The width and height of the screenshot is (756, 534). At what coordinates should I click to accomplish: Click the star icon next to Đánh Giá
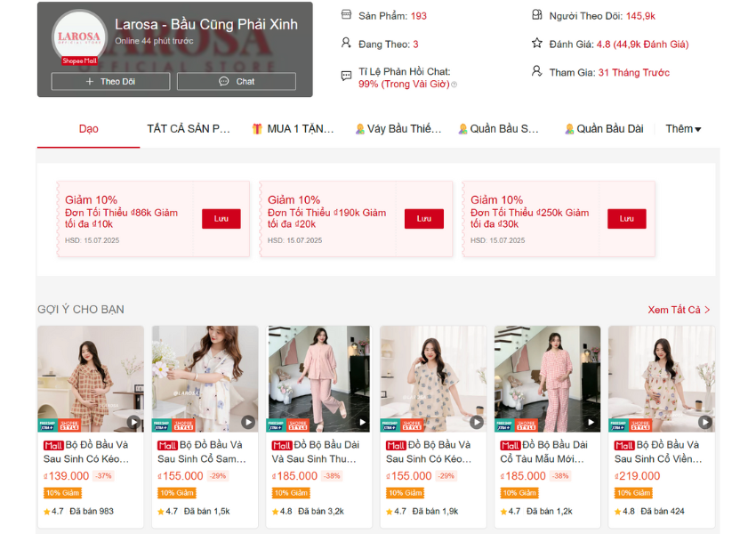point(536,43)
